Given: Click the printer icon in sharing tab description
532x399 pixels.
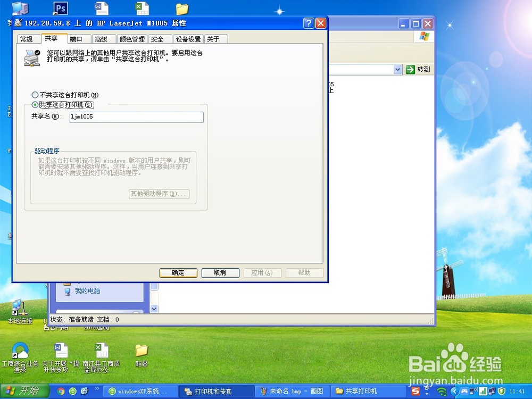Looking at the screenshot, I should 32,57.
